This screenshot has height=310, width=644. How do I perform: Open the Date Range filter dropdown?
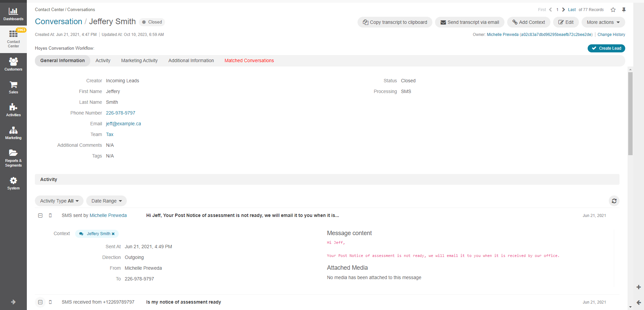(x=106, y=201)
